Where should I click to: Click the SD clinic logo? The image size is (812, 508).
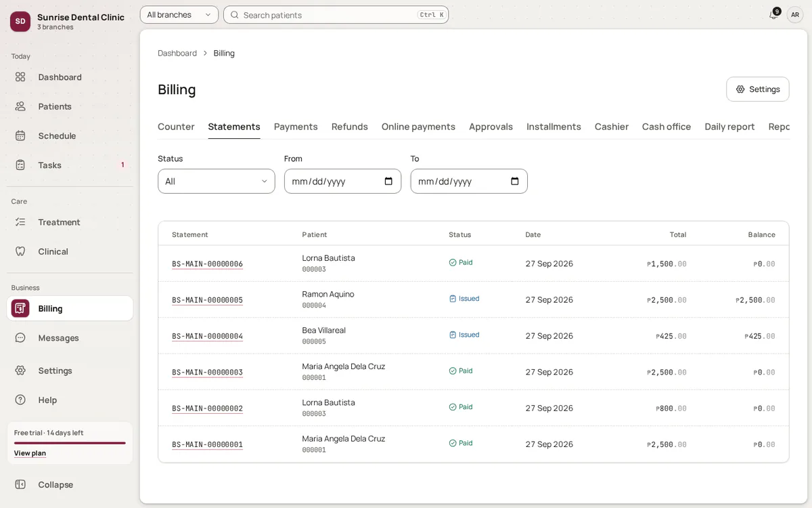20,21
